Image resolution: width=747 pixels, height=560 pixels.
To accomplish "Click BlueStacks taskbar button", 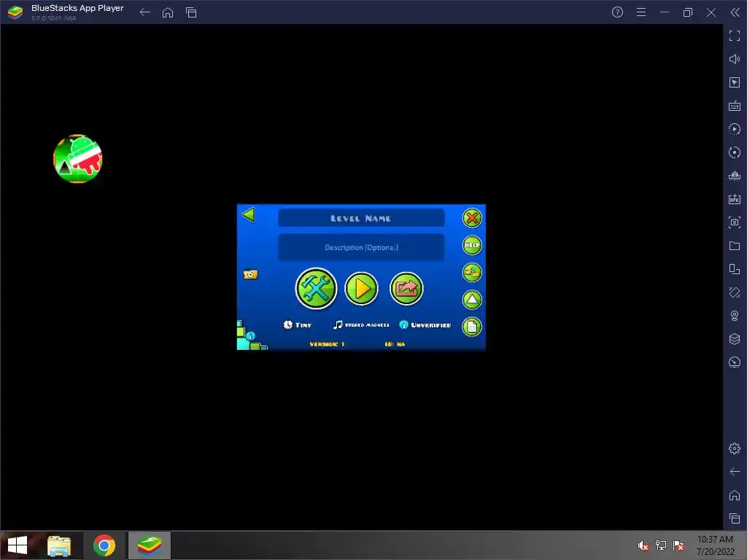I will tap(150, 545).
